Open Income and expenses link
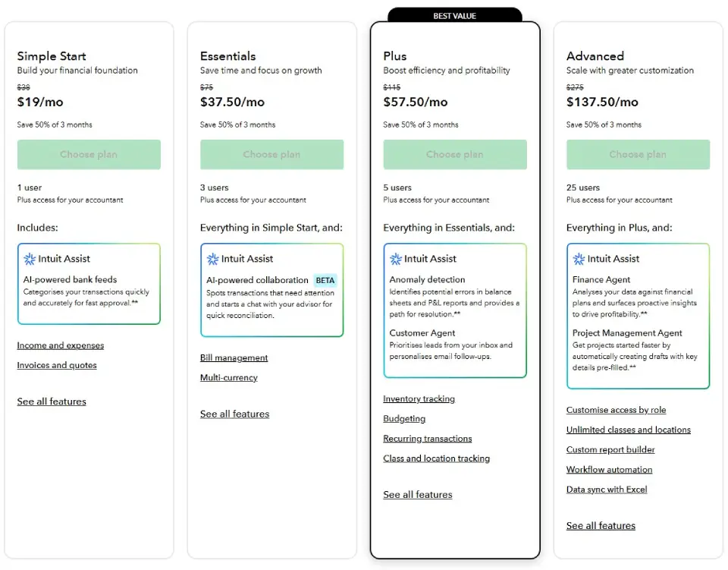728x570 pixels. (61, 345)
